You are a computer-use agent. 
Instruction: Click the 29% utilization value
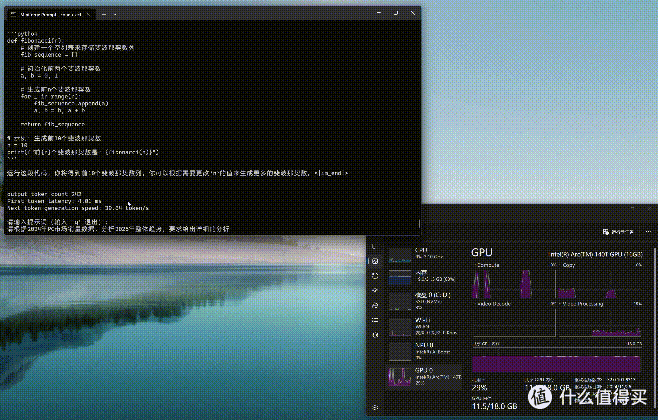pos(479,388)
